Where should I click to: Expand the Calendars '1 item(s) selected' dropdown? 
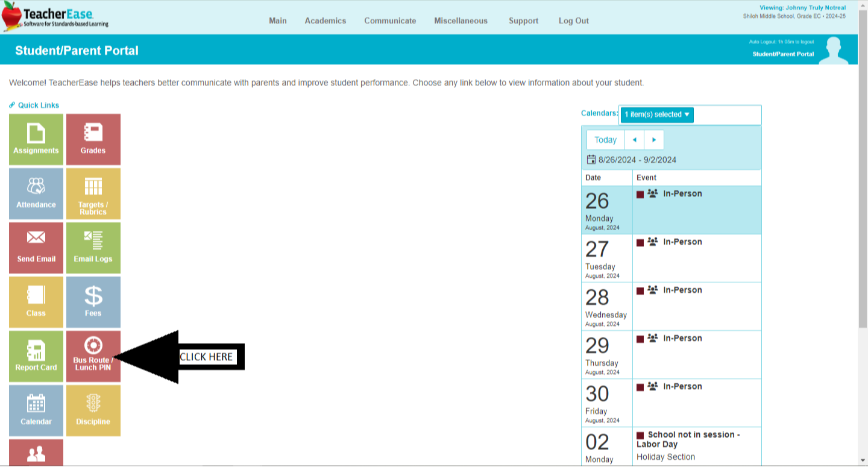[x=657, y=114]
